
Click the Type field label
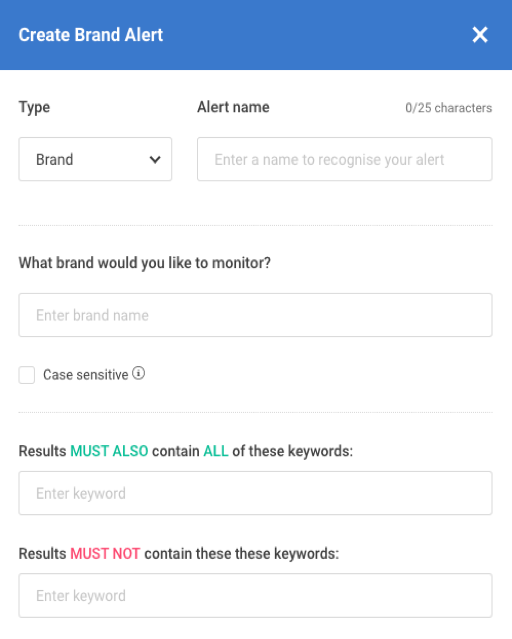[x=34, y=108]
